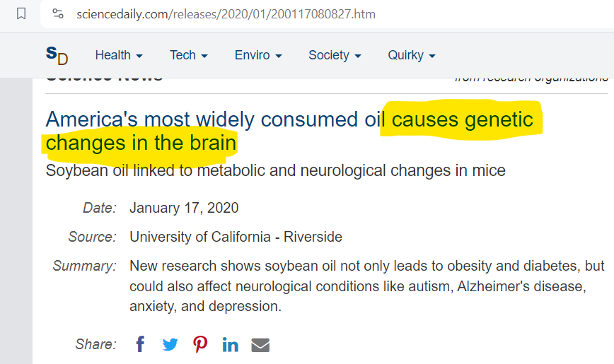The height and width of the screenshot is (364, 614).
Task: Open the Quirky menu
Action: [x=411, y=55]
